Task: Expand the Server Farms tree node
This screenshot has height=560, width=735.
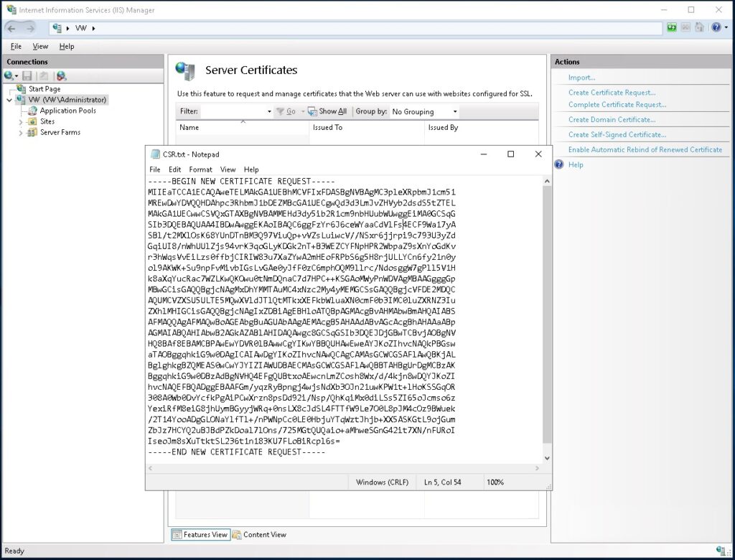Action: [x=21, y=133]
